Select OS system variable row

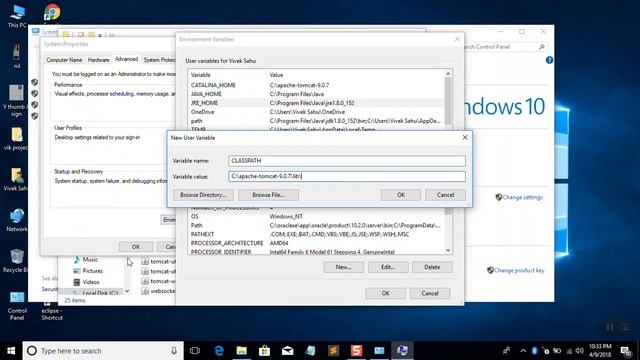coord(316,216)
